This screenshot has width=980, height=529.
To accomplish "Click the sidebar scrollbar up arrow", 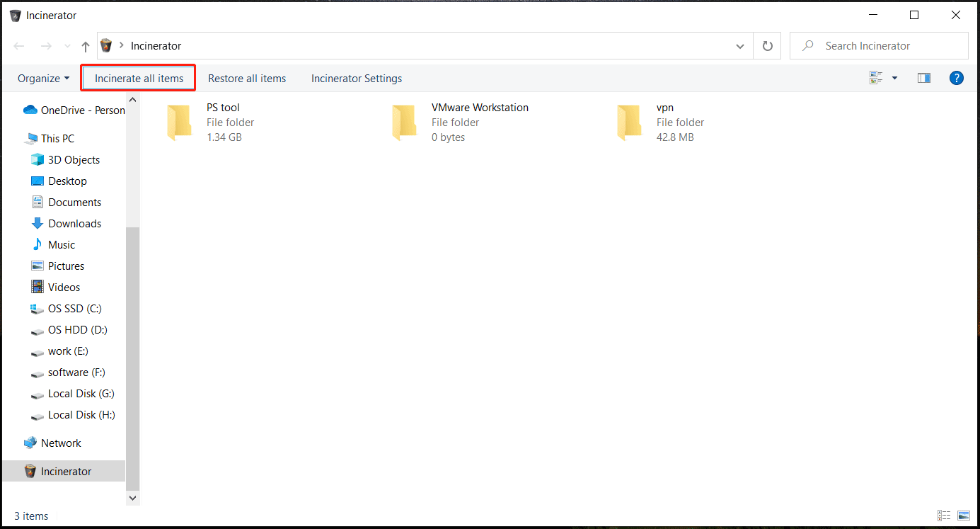I will pyautogui.click(x=133, y=100).
